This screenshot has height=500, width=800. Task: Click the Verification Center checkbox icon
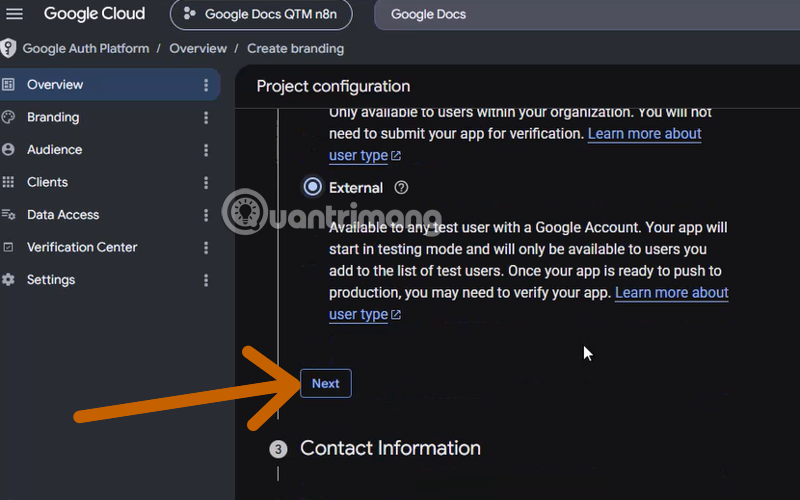coord(8,247)
